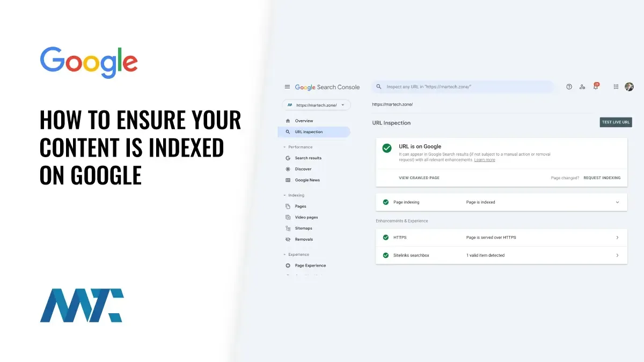Click the green check beside Sitelinks searchbox
The image size is (644, 362).
pos(385,255)
